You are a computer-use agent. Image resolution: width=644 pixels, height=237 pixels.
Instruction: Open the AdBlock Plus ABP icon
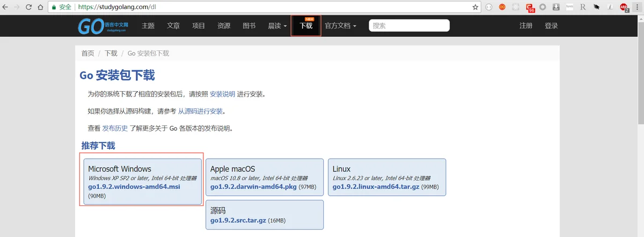tap(624, 8)
